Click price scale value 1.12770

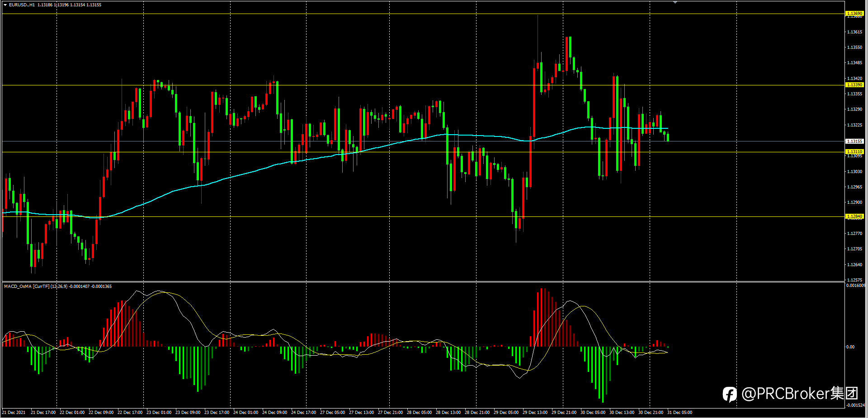[854, 234]
